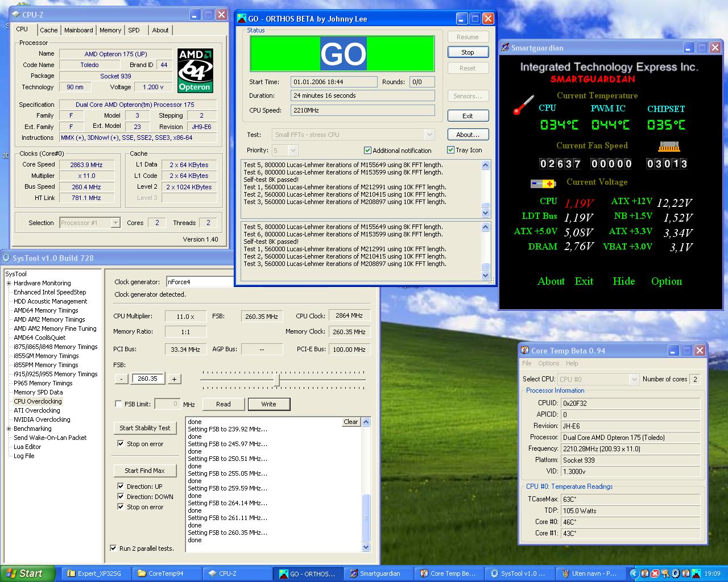Screen dimensions: 728x582
Task: Click Hide in Smartguardian
Action: pyautogui.click(x=623, y=281)
